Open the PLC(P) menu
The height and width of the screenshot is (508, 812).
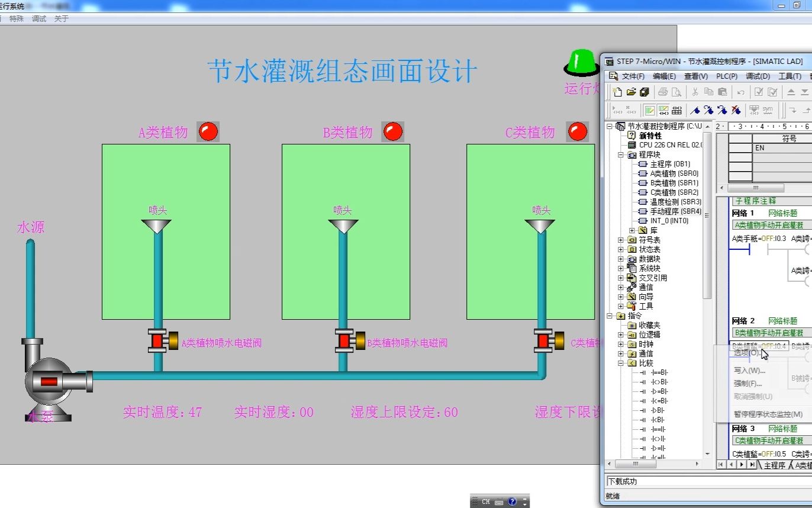coord(727,76)
